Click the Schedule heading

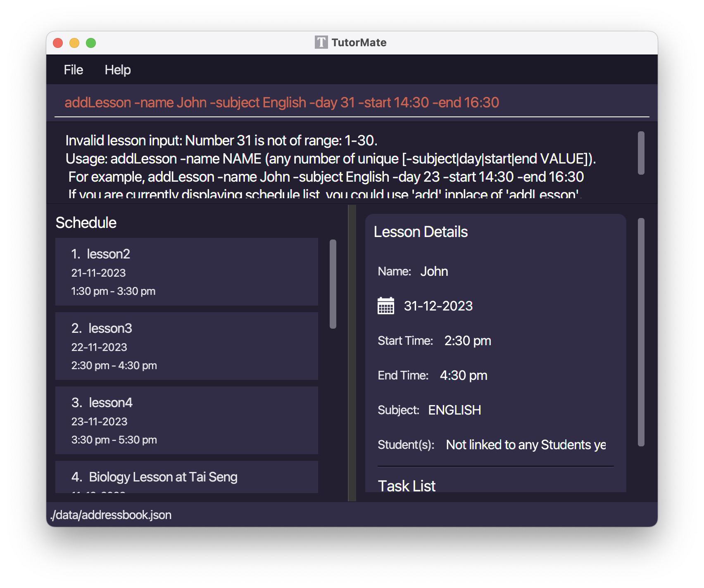pos(86,223)
